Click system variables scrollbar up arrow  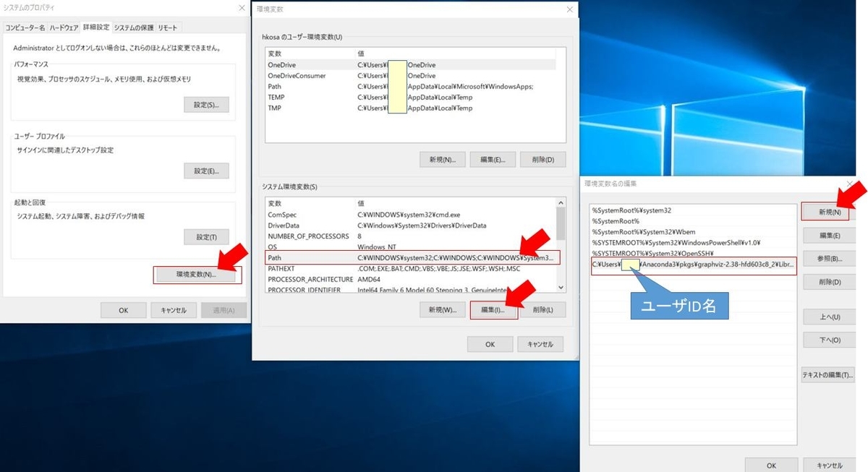pos(561,202)
